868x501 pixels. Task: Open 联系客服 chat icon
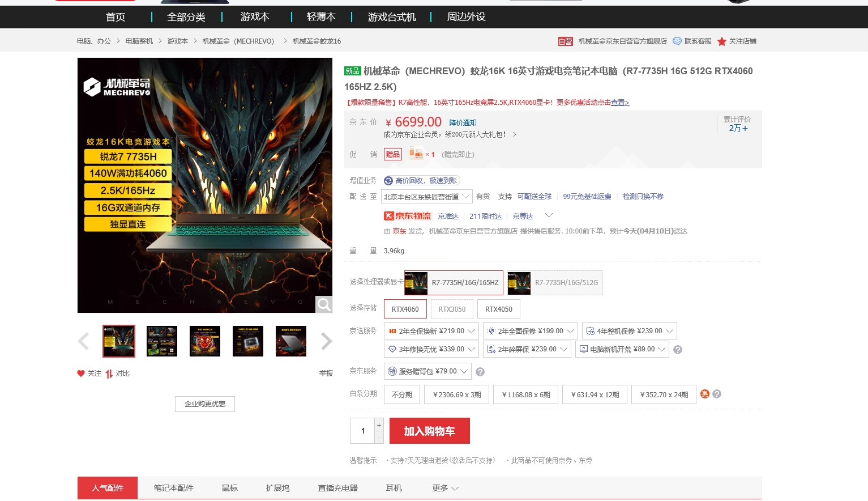(677, 41)
